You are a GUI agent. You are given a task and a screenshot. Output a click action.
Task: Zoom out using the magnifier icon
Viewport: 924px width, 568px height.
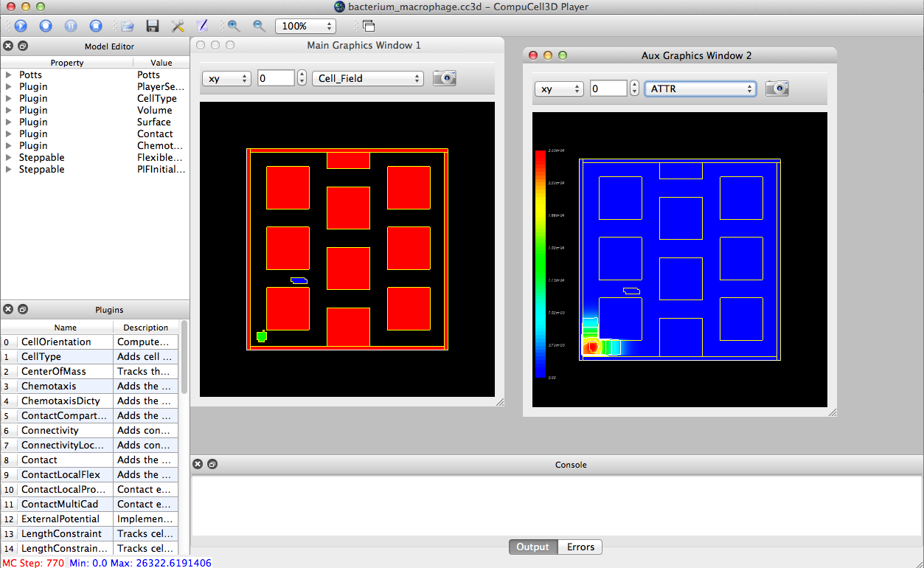(258, 25)
